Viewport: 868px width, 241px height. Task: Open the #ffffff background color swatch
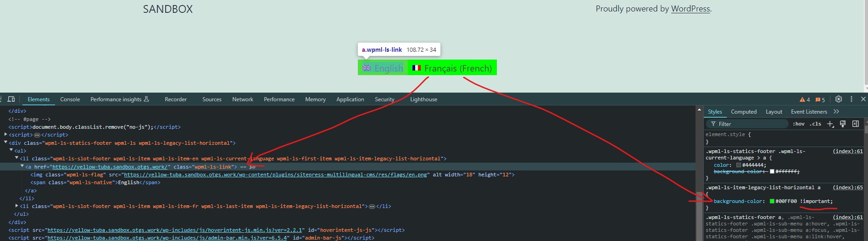[772, 171]
